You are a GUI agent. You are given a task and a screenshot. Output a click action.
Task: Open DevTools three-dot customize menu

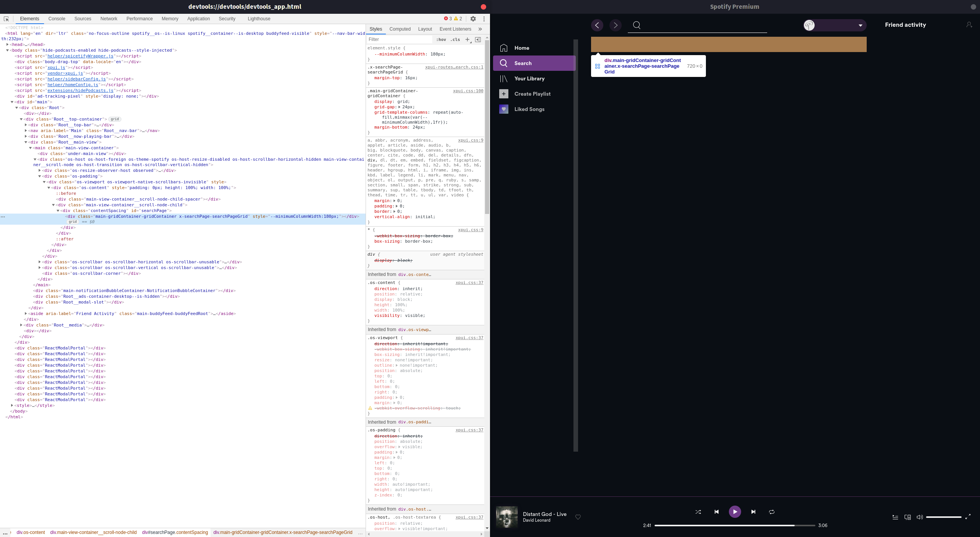point(484,19)
